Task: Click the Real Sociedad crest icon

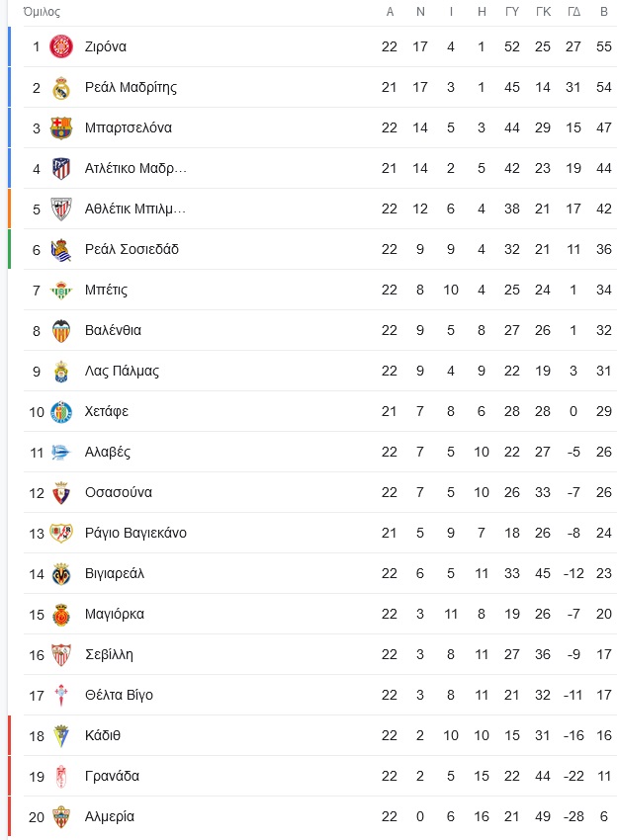Action: pos(61,249)
